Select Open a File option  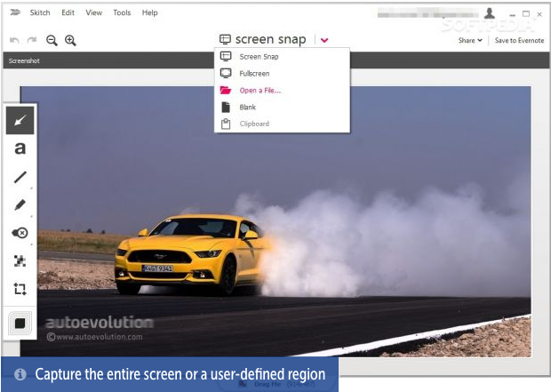tap(282, 91)
